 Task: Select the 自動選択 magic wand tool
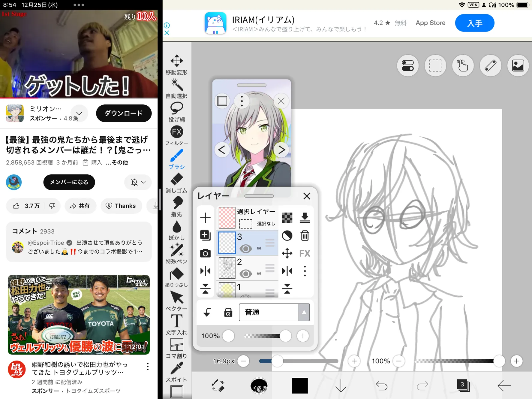click(x=177, y=89)
